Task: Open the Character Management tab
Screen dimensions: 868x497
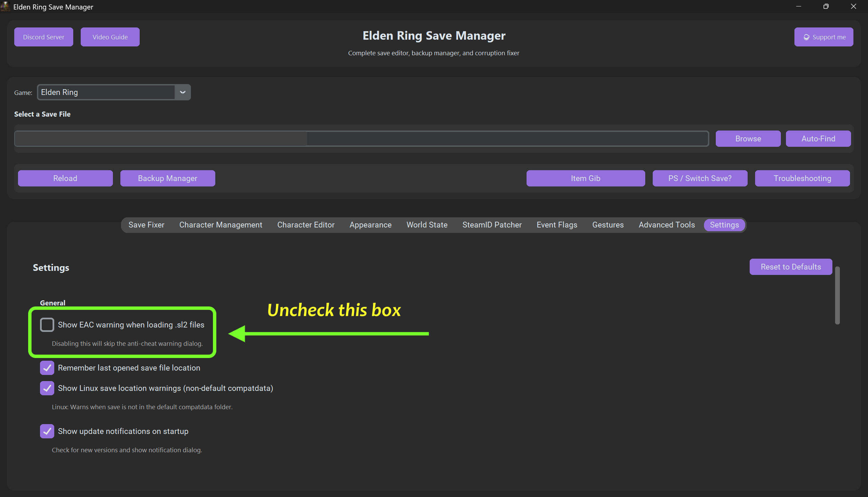Action: (221, 225)
